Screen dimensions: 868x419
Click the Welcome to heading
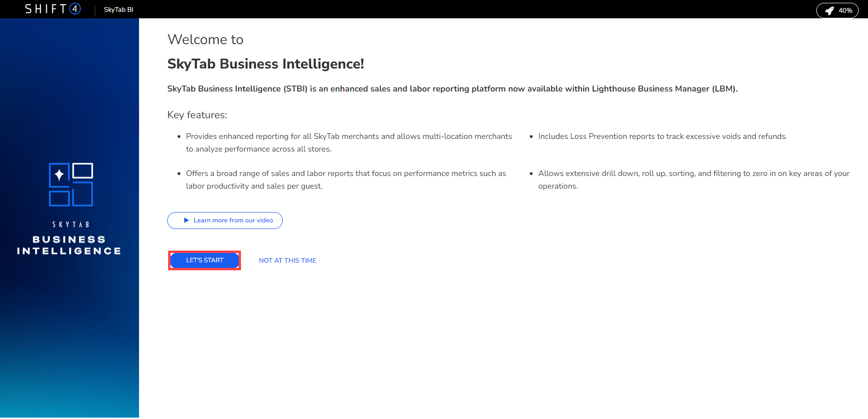205,39
